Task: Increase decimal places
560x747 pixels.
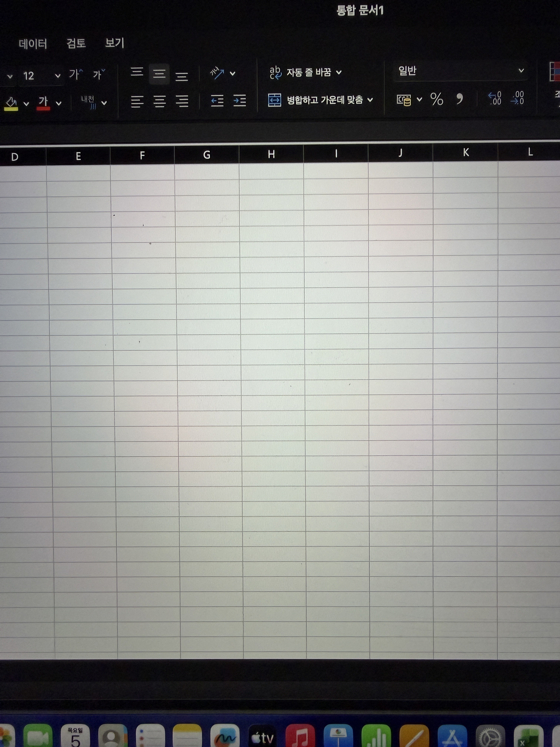Action: click(x=495, y=98)
